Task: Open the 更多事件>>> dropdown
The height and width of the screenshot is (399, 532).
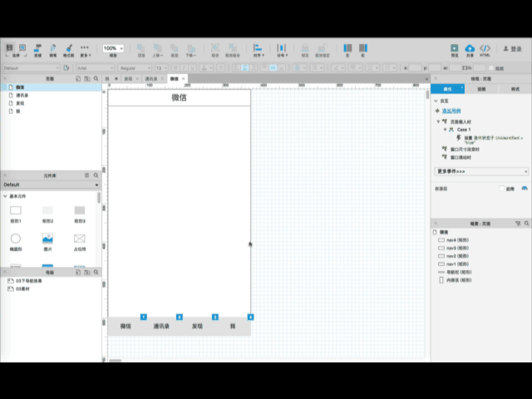Action: (x=481, y=171)
